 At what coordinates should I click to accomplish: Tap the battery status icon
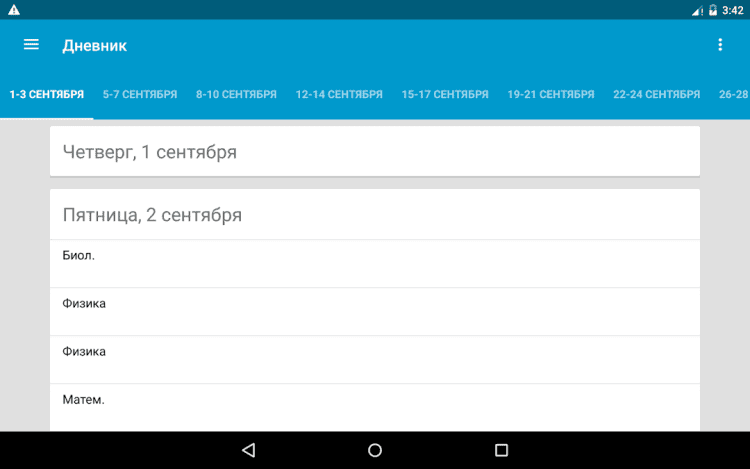tap(713, 10)
